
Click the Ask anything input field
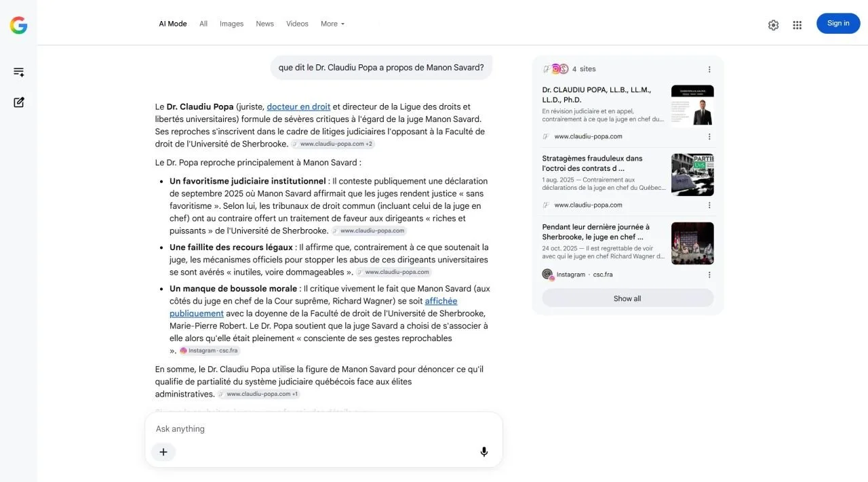click(x=323, y=429)
